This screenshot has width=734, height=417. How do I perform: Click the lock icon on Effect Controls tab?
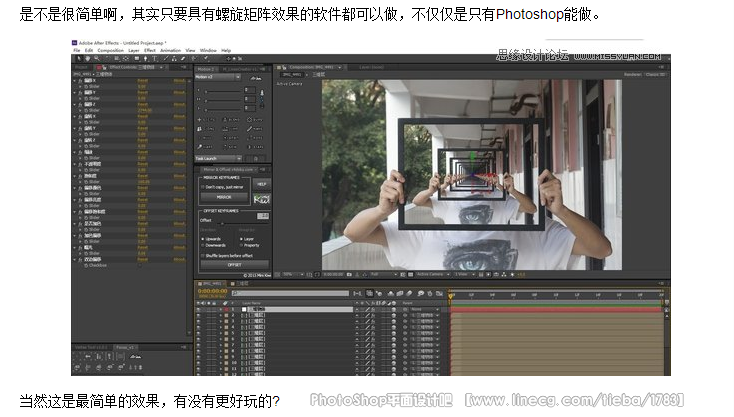(x=105, y=67)
